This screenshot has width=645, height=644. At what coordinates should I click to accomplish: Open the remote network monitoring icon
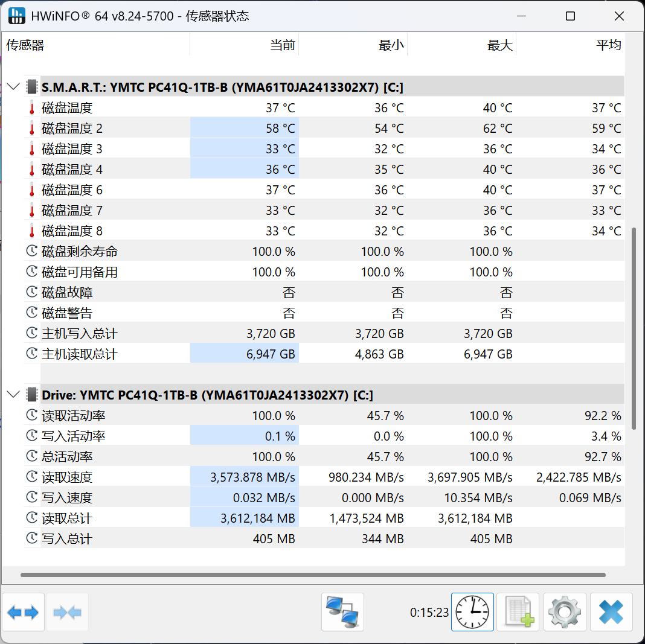[x=342, y=613]
